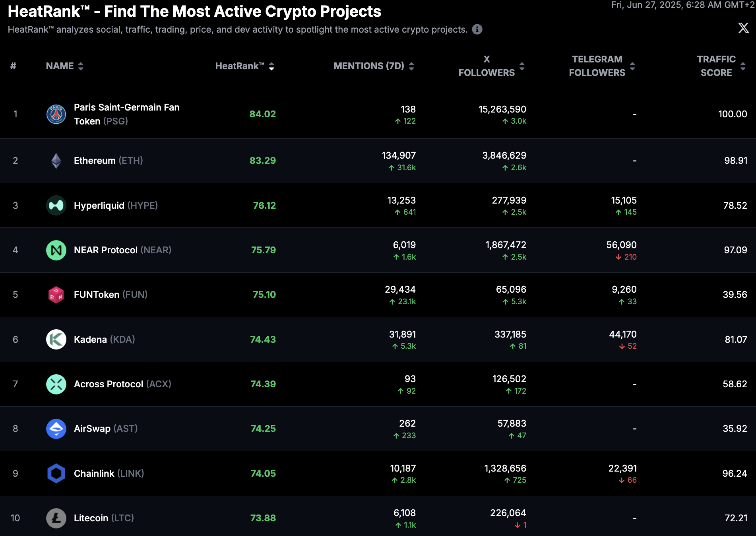Screen dimensions: 756x536
Task: Open the HeatRank info tooltip icon
Action: pyautogui.click(x=477, y=29)
